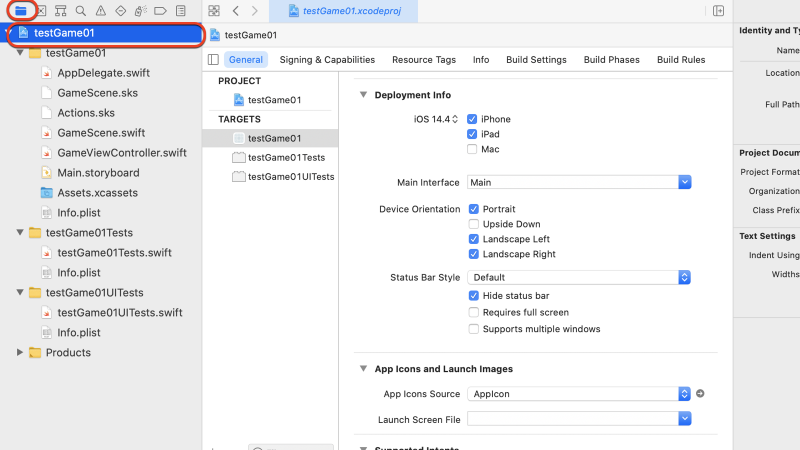
Task: Open the Debug navigator icon
Action: [x=140, y=11]
